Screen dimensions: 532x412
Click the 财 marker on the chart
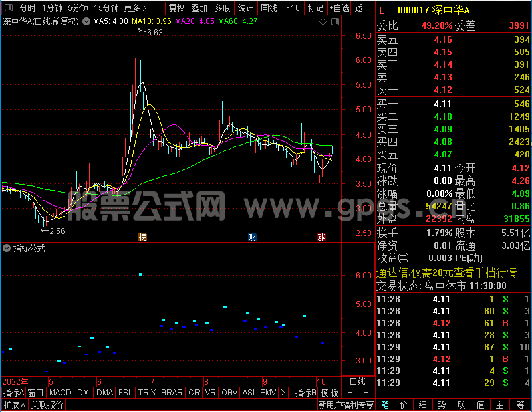tap(252, 237)
